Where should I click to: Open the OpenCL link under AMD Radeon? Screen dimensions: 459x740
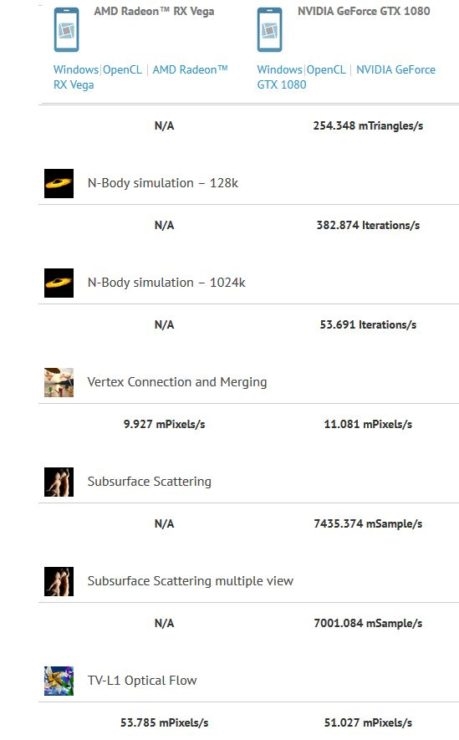(x=122, y=70)
